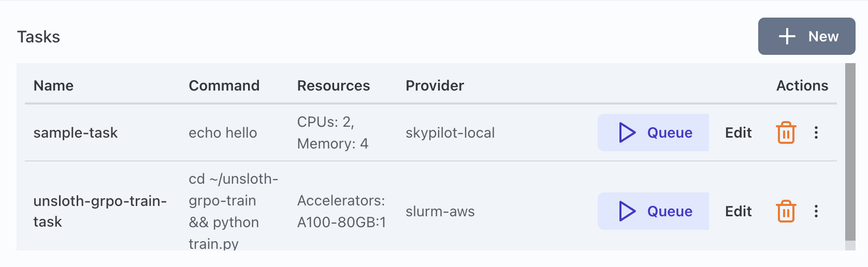Click the 'echo hello' command text
This screenshot has width=868, height=267.
[x=223, y=133]
